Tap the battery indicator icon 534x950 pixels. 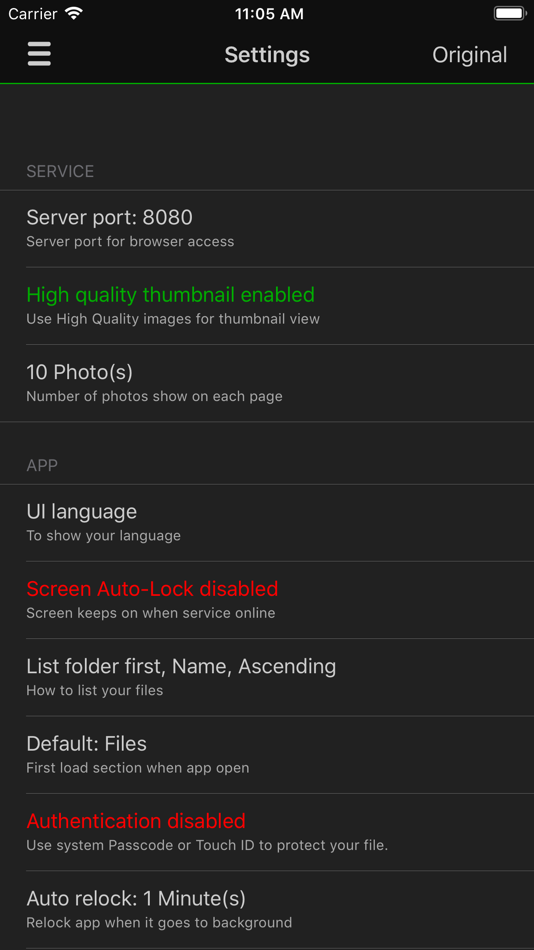coord(510,13)
